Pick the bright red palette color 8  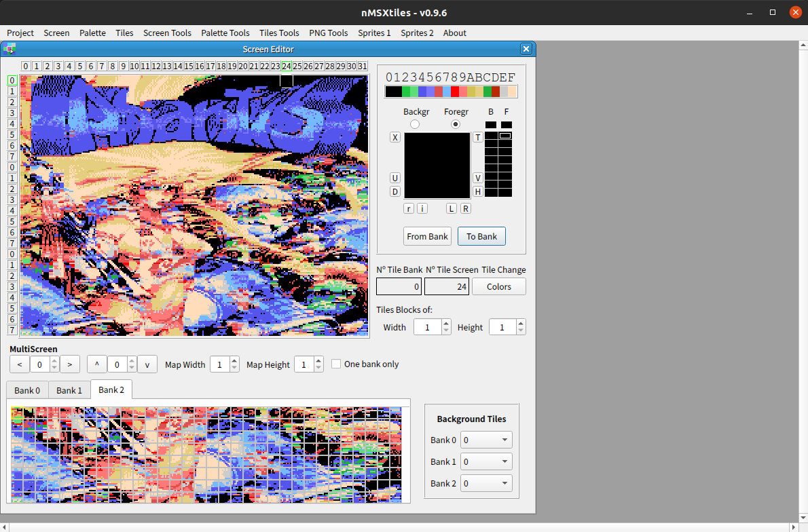tap(455, 92)
